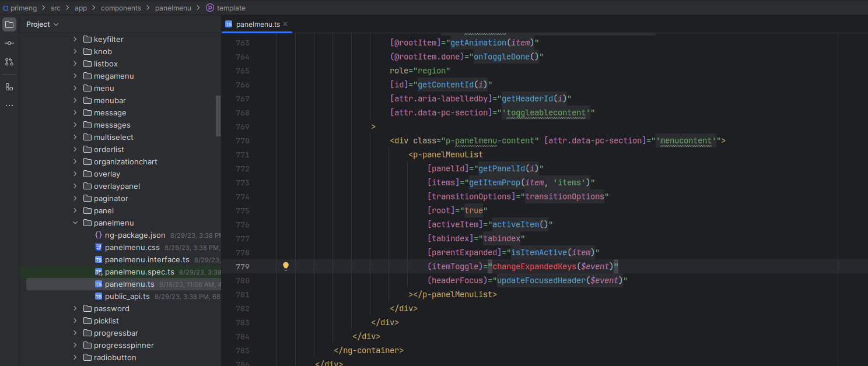Open the Project tool window icon

[x=9, y=24]
